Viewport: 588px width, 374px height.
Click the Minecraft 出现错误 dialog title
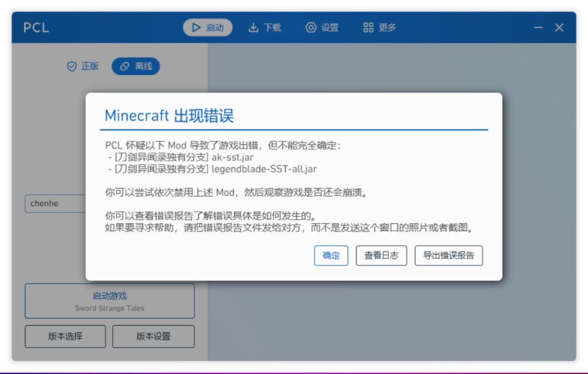(169, 116)
